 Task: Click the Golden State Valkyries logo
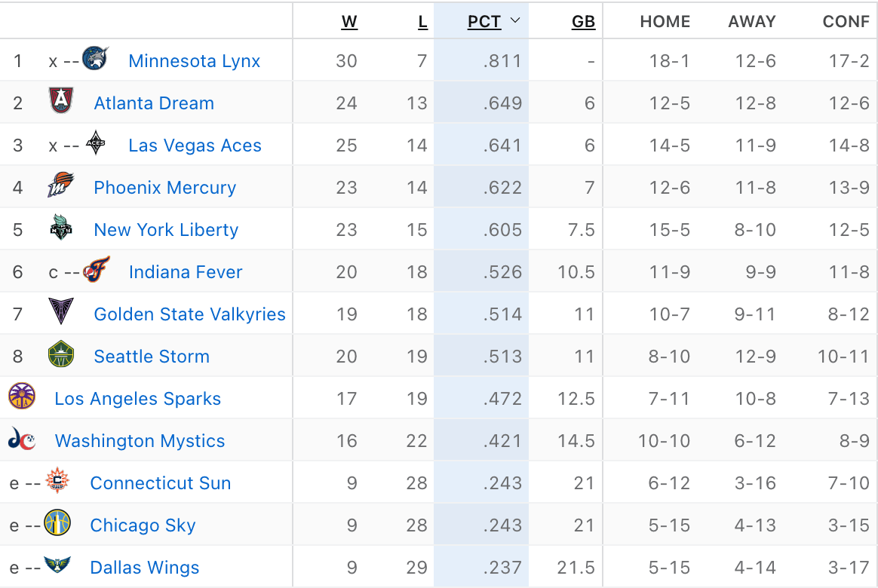point(61,311)
